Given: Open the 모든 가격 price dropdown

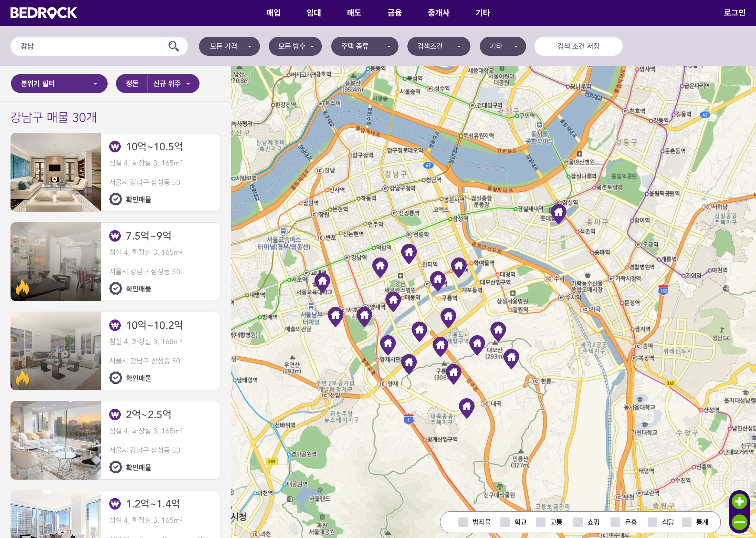Looking at the screenshot, I should (x=229, y=46).
